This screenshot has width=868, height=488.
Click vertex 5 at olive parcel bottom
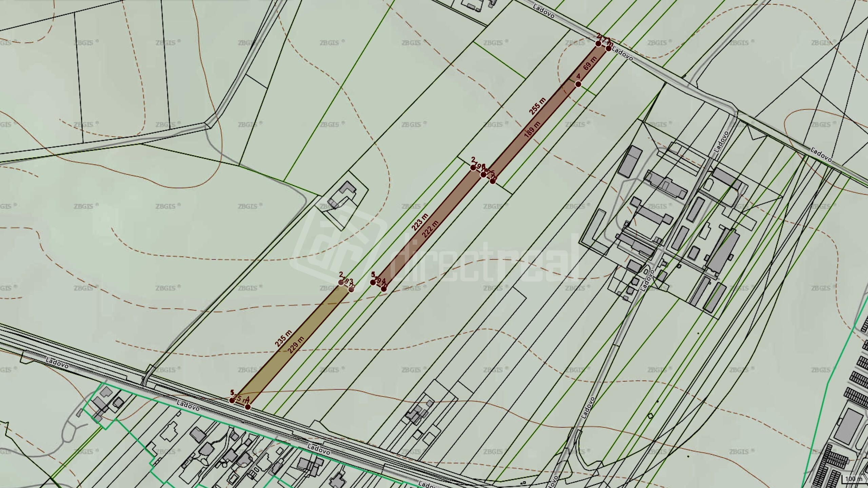click(x=232, y=400)
